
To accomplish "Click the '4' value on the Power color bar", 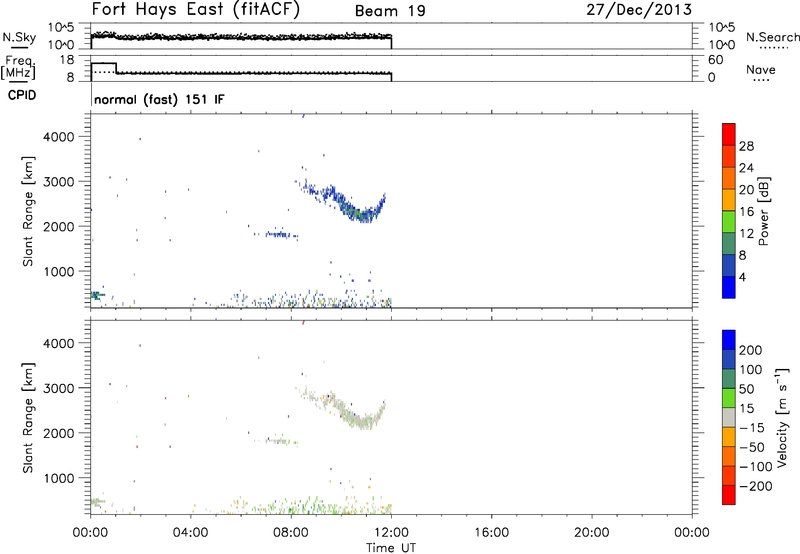I will pos(742,277).
